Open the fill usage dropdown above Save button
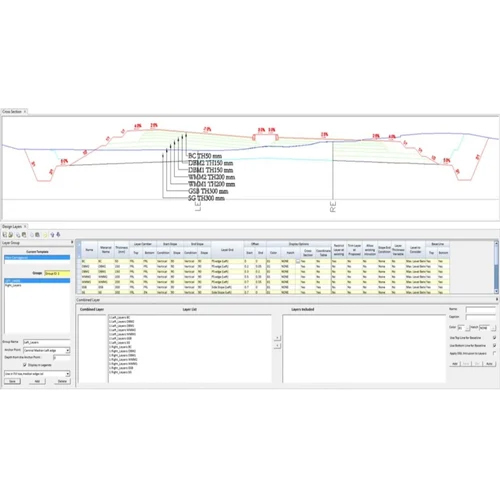Screen dimensions: 500x500 pos(68,374)
